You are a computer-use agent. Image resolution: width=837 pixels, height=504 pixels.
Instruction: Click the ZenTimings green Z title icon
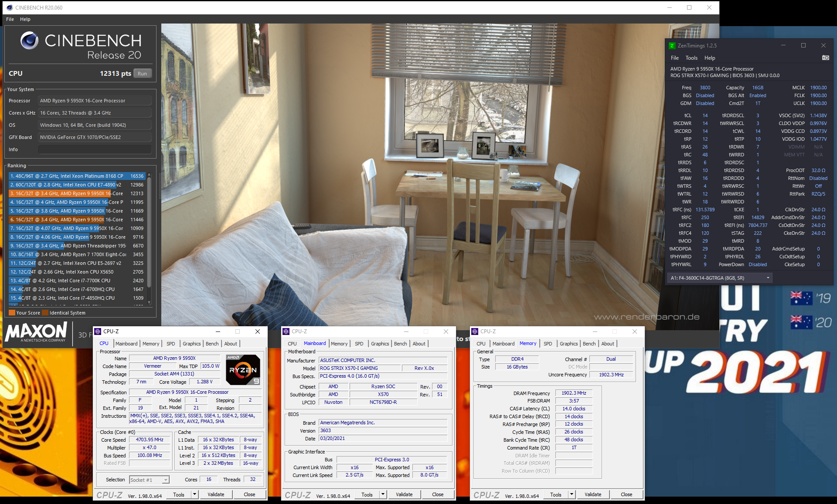pyautogui.click(x=672, y=46)
